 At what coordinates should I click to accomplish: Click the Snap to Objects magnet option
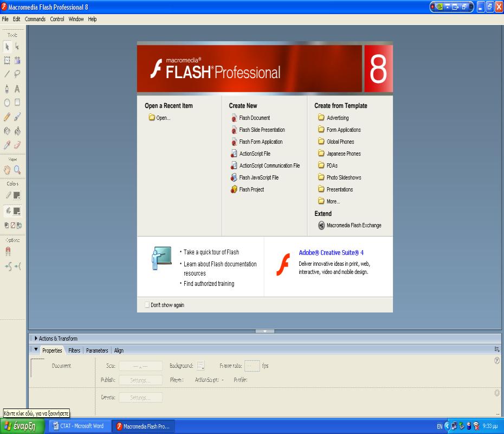coord(8,251)
